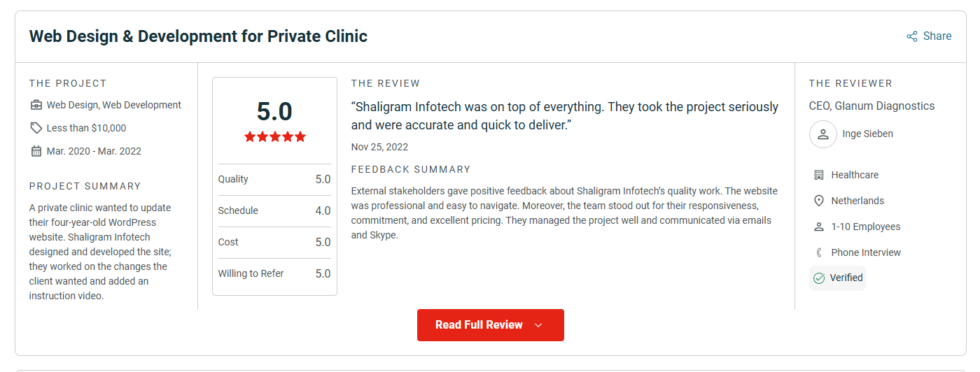Click the building icon next to Healthcare
The image size is (980, 372).
[819, 175]
